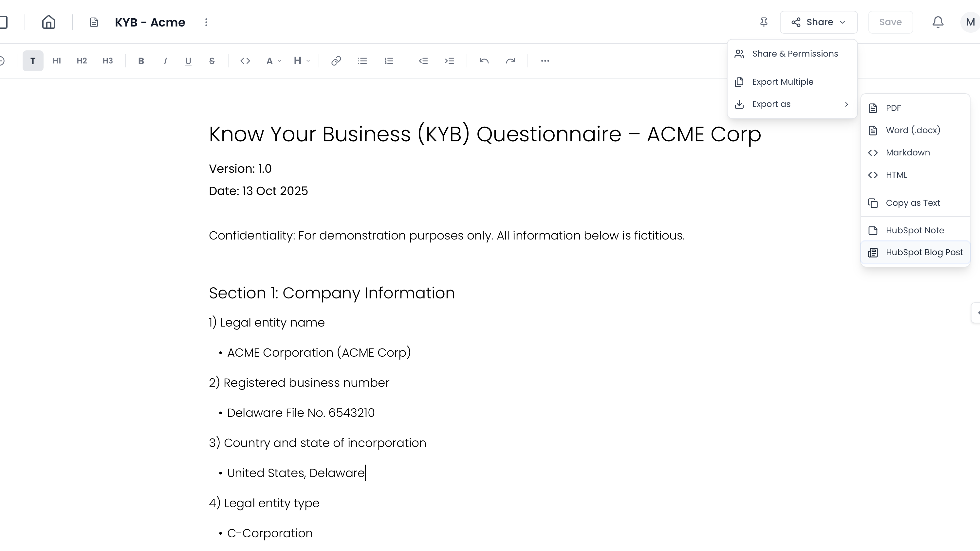Image resolution: width=980 pixels, height=551 pixels.
Task: Insert an inline code block
Action: (x=245, y=61)
